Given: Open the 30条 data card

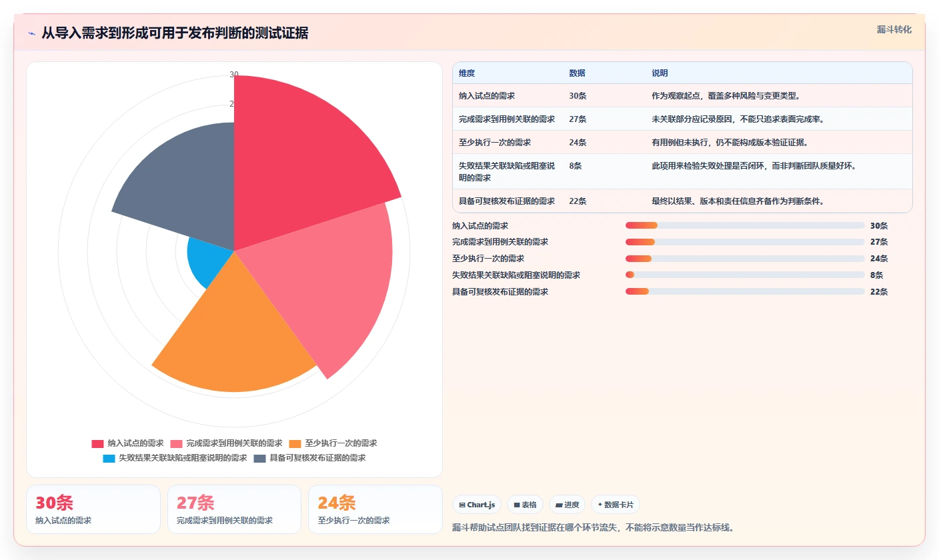Looking at the screenshot, I should point(93,509).
